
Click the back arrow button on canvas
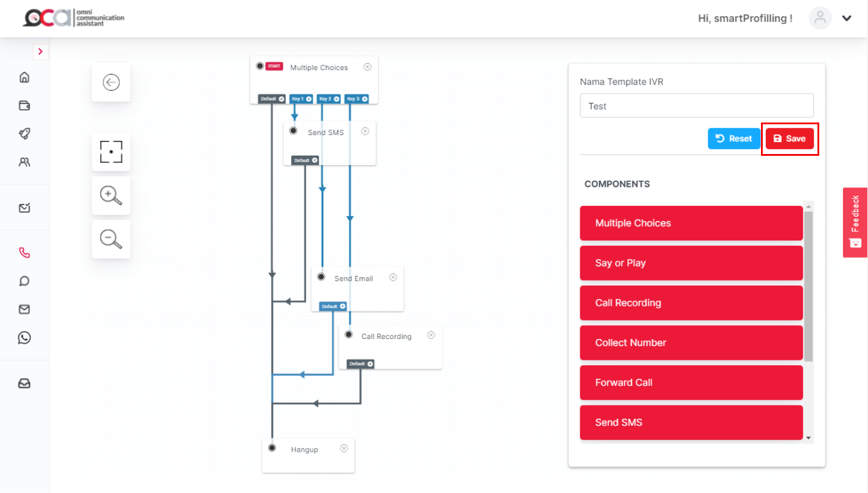pyautogui.click(x=111, y=82)
